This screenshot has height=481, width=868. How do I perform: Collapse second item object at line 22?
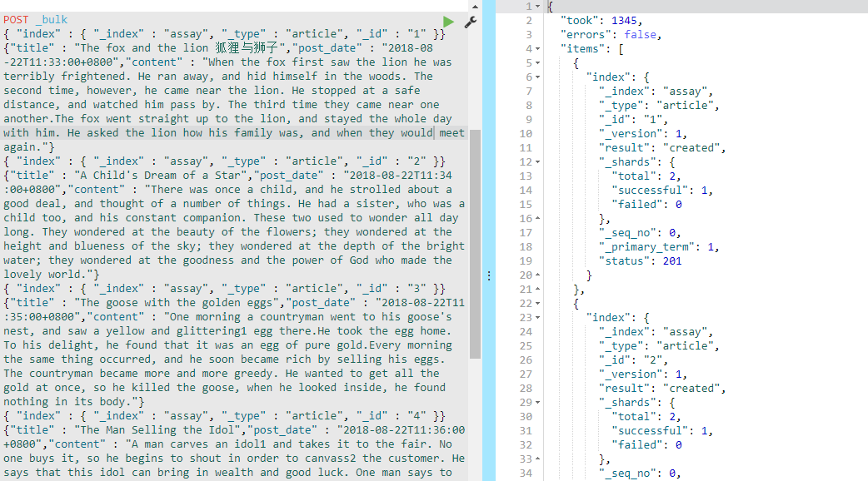coord(538,304)
